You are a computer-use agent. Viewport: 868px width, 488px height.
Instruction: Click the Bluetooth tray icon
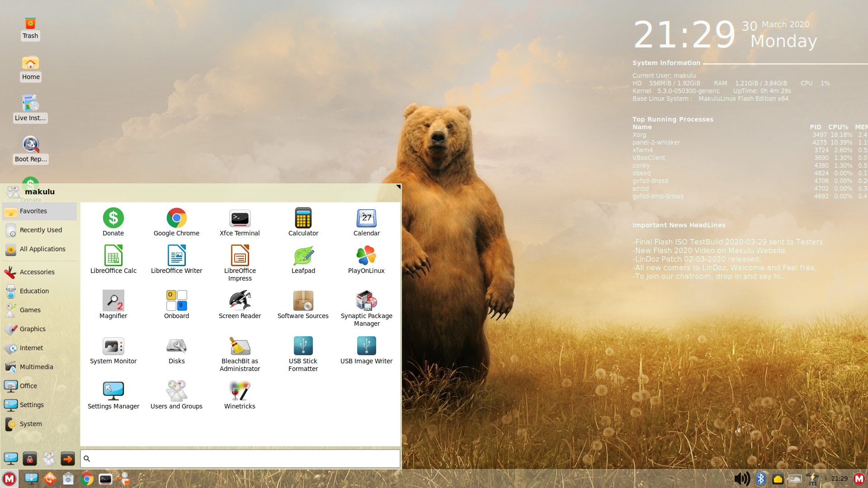tap(761, 479)
